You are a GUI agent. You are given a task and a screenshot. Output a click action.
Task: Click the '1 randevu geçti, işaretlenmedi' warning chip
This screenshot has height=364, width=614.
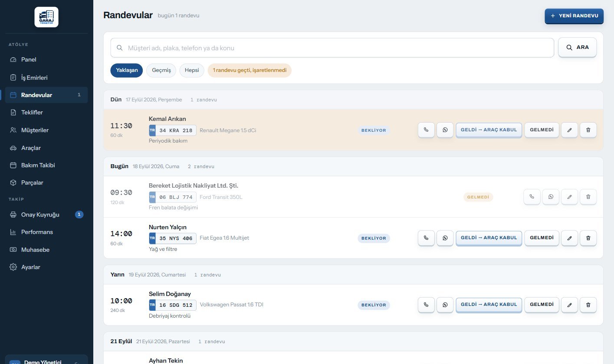pyautogui.click(x=250, y=71)
